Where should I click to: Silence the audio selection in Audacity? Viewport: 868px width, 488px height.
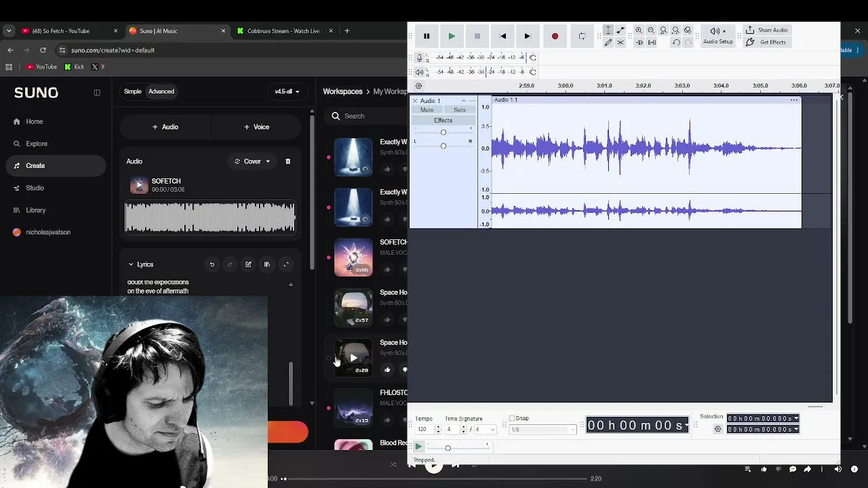click(x=652, y=43)
